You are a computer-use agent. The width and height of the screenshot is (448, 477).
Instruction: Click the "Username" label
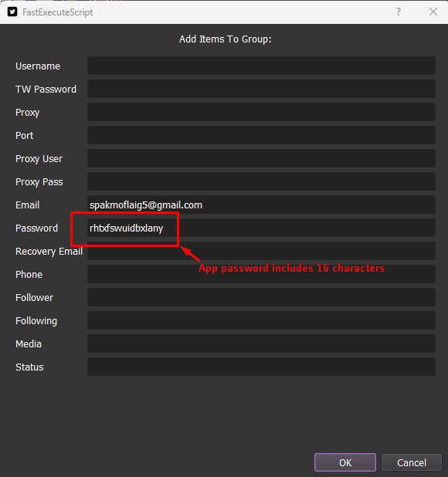(38, 66)
